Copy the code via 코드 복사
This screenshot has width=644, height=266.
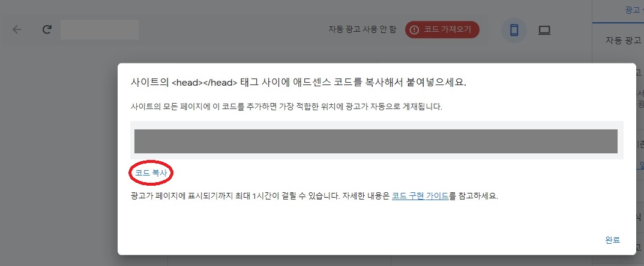(x=151, y=173)
